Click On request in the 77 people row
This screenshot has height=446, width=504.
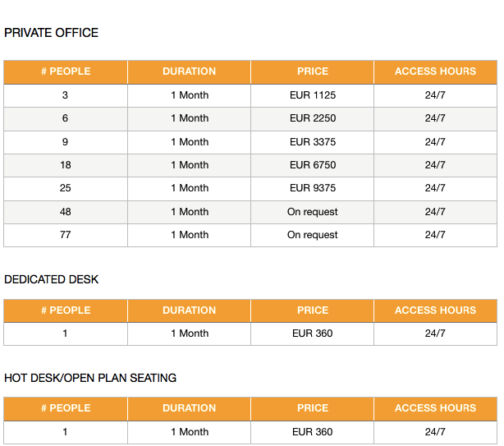coord(313,235)
